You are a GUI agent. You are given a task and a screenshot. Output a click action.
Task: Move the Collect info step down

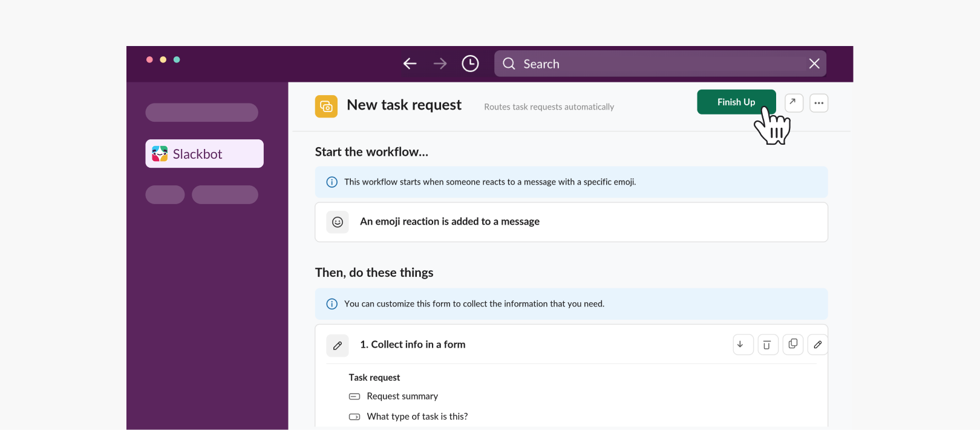coord(743,345)
